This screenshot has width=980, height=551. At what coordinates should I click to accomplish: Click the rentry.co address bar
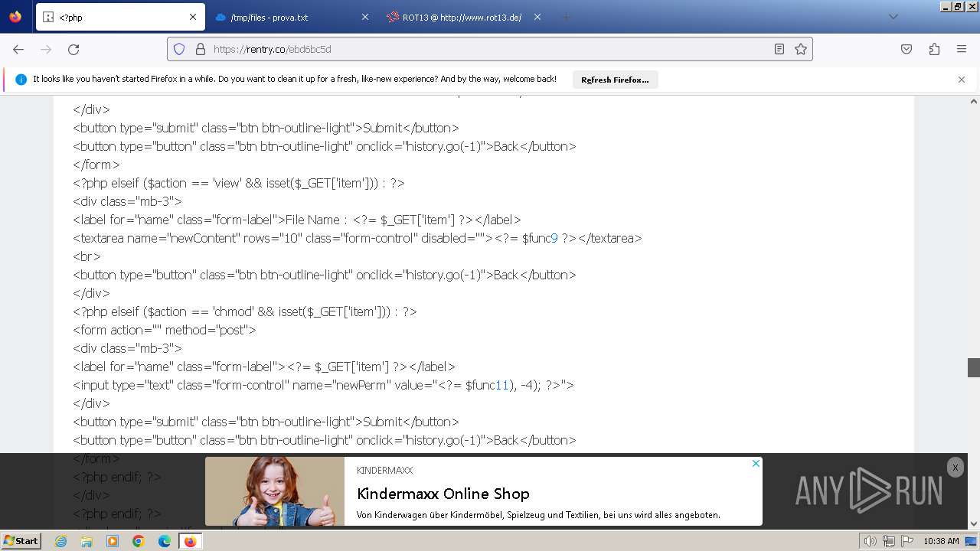pos(490,49)
